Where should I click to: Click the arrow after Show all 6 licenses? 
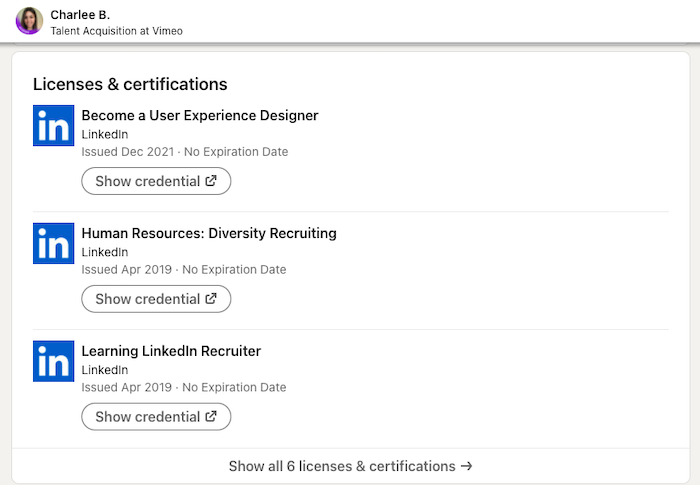[x=466, y=466]
